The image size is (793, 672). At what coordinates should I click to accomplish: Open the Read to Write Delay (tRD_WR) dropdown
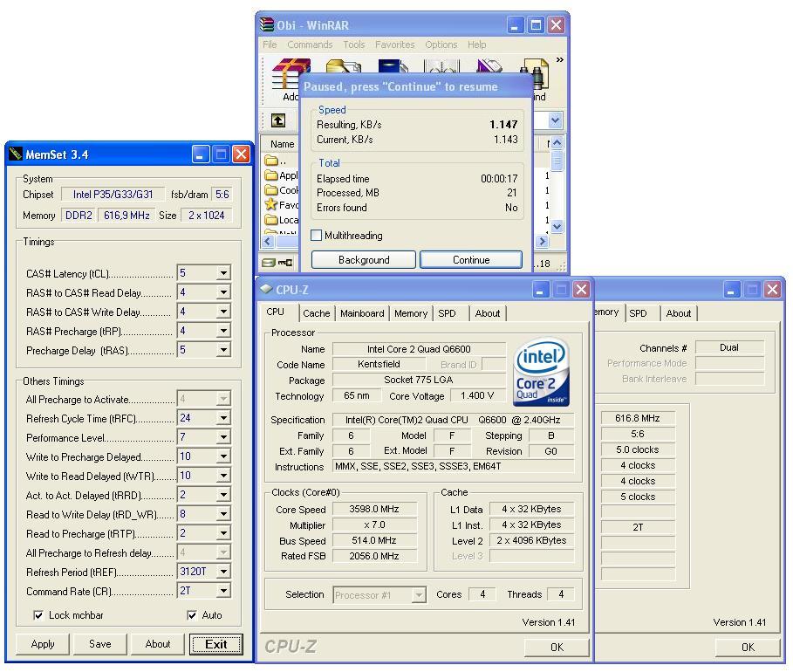coord(223,514)
